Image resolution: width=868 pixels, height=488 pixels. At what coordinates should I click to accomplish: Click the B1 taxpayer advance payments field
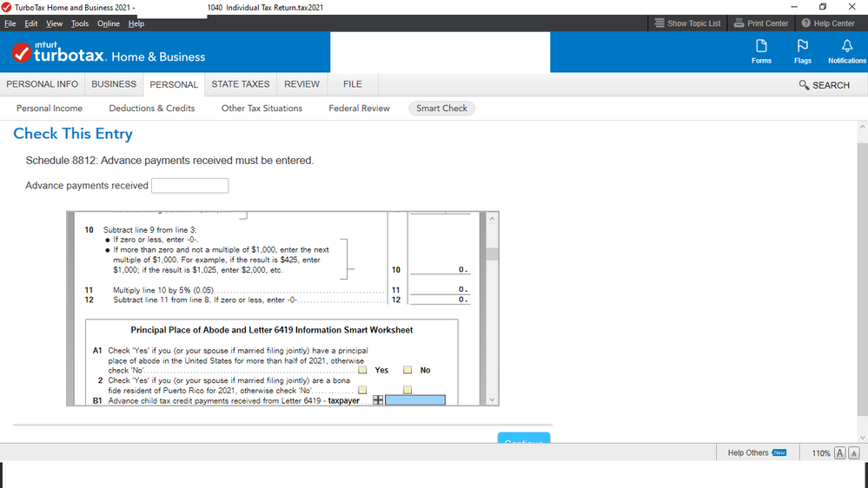(x=415, y=400)
